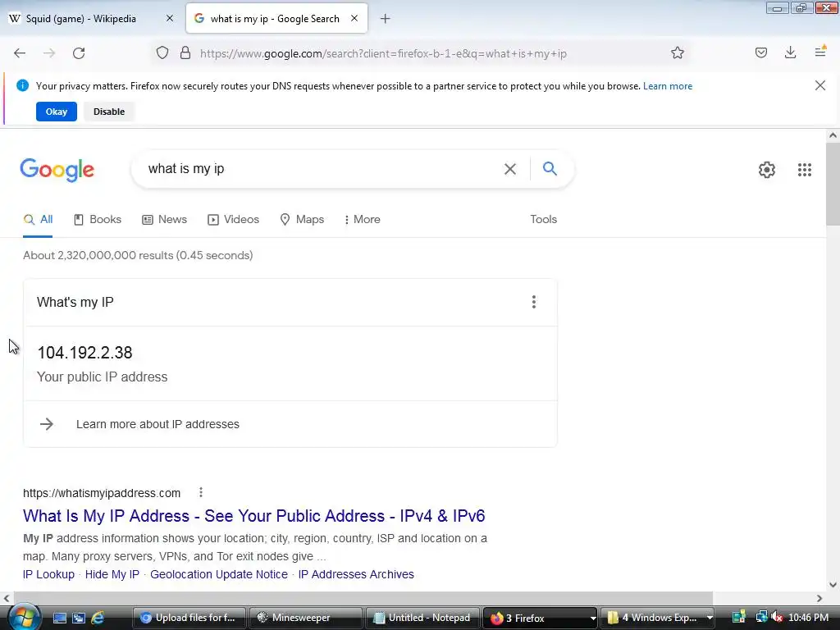Click the vertical scrollbar thumb

[x=833, y=185]
